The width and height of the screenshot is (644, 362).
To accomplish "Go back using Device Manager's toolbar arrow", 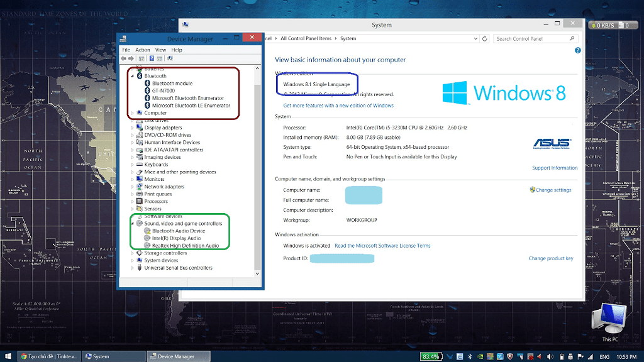I will (123, 58).
